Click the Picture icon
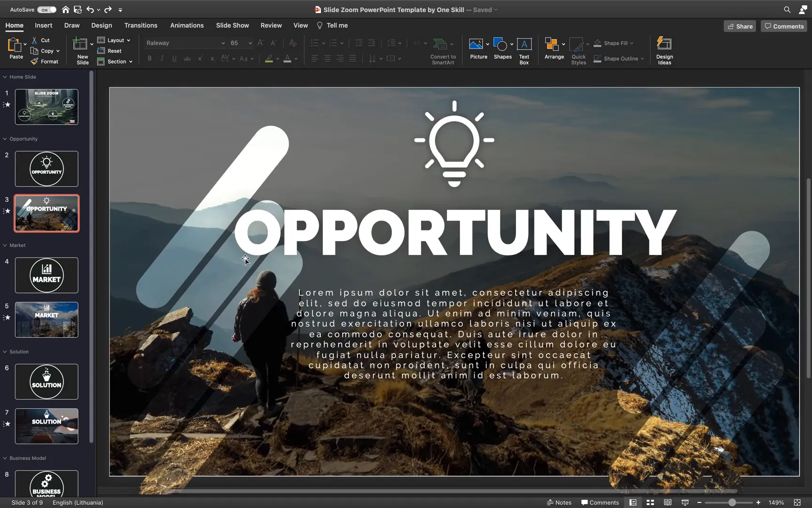The image size is (812, 508). tap(476, 44)
